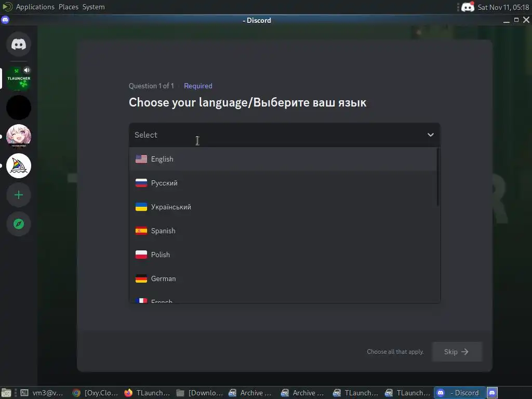The height and width of the screenshot is (399, 532).
Task: Open the System menu
Action: (x=94, y=7)
